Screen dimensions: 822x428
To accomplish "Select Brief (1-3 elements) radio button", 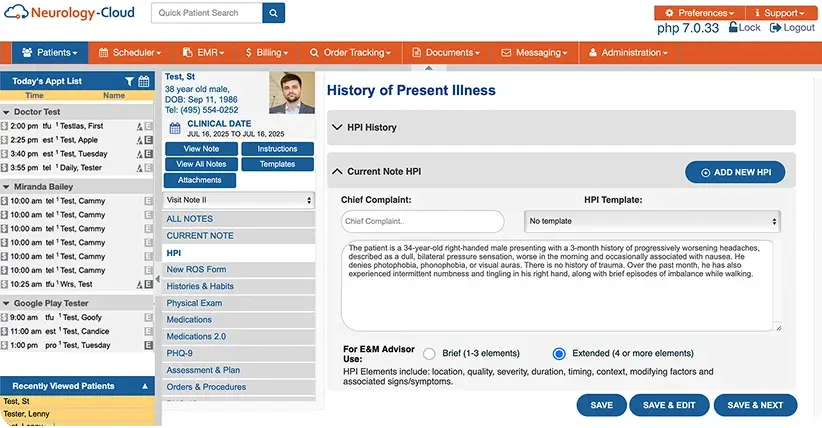I will pyautogui.click(x=429, y=354).
